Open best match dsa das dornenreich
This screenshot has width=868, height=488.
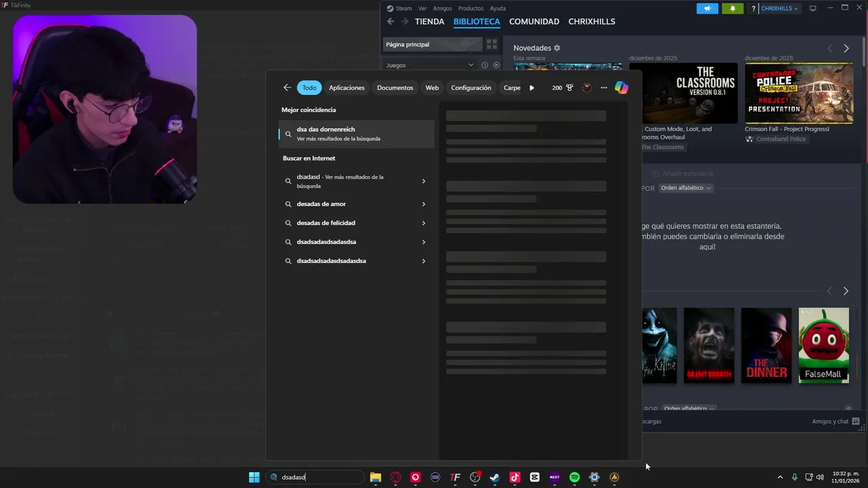(356, 134)
